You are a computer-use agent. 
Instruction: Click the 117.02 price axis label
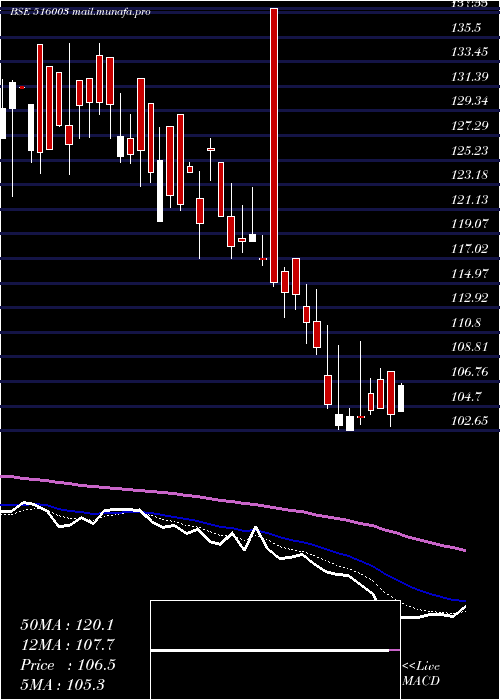coord(469,249)
